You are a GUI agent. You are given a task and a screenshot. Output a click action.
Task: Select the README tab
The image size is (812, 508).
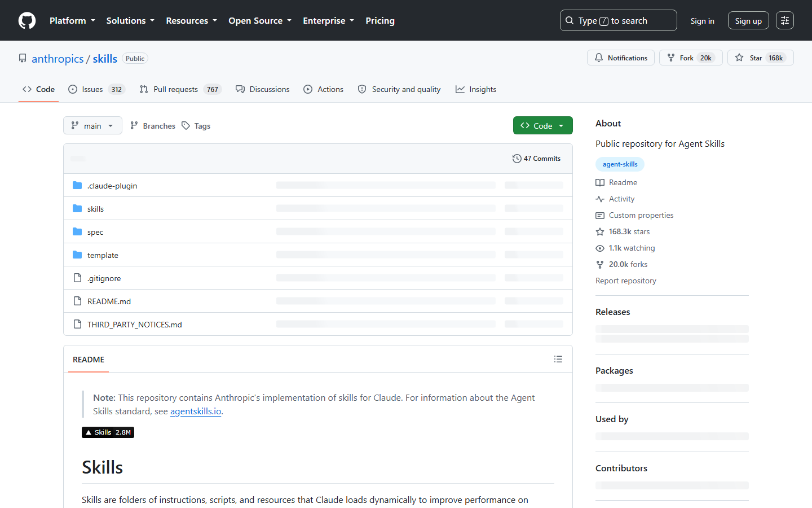tap(89, 360)
